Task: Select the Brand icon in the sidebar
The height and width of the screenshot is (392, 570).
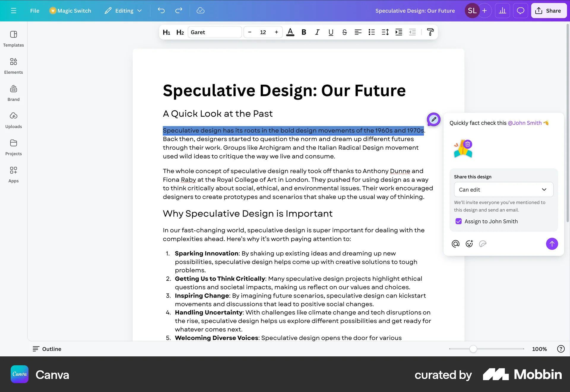Action: 13,93
